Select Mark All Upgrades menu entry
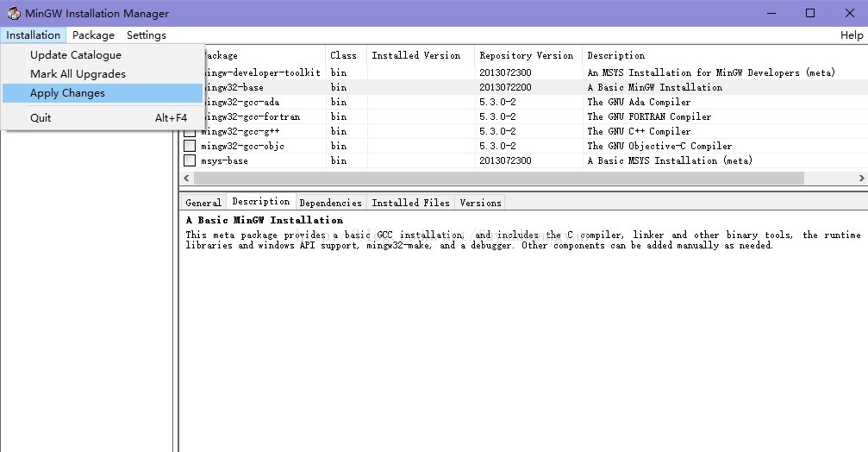This screenshot has height=452, width=868. coord(103,73)
